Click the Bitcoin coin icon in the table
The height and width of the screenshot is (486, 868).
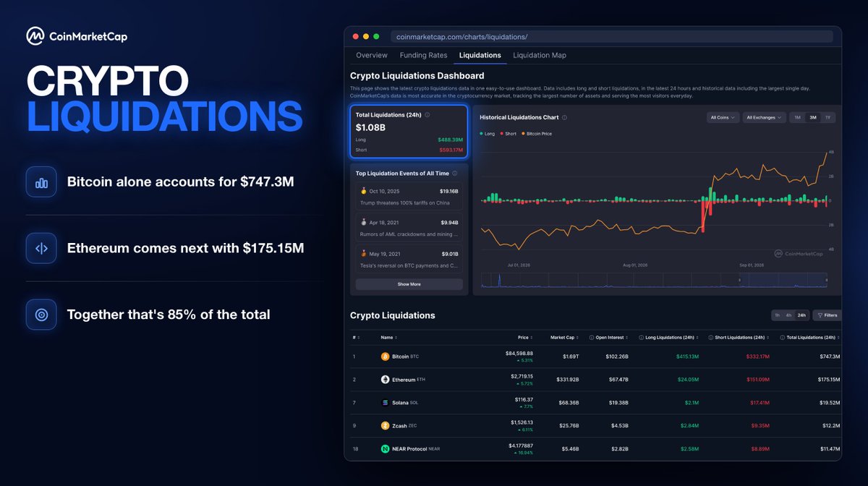[385, 357]
